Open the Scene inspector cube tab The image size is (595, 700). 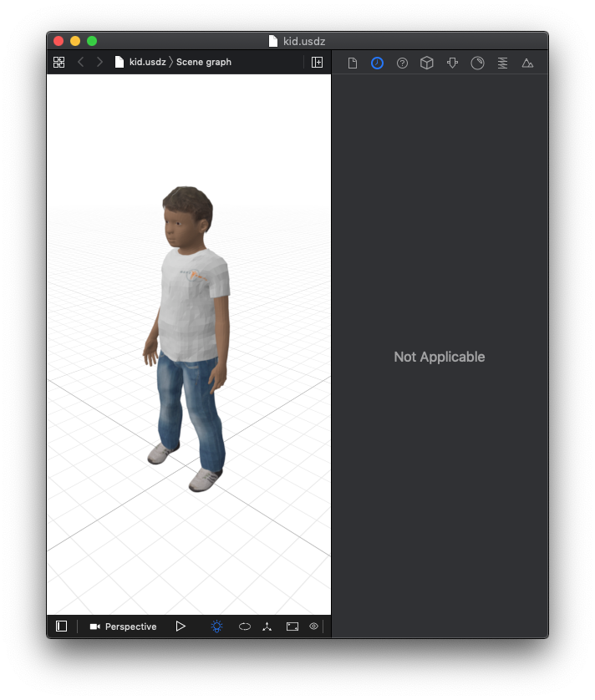point(427,63)
